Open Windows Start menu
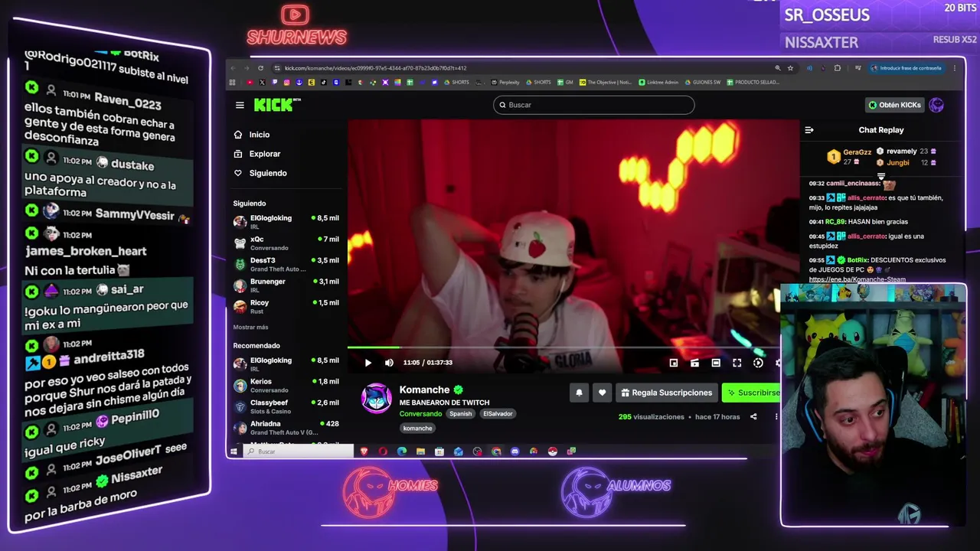Screen dimensions: 980x551 click(x=234, y=452)
